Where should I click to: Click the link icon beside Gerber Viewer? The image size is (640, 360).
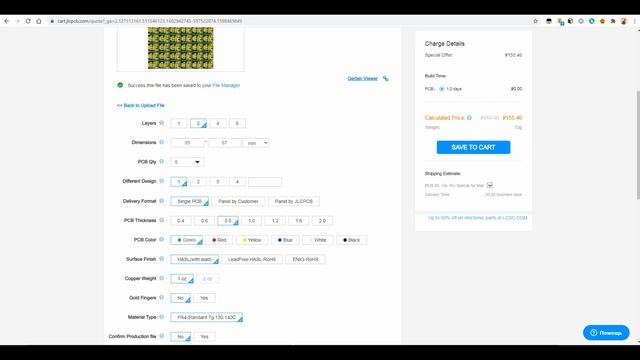pos(386,78)
